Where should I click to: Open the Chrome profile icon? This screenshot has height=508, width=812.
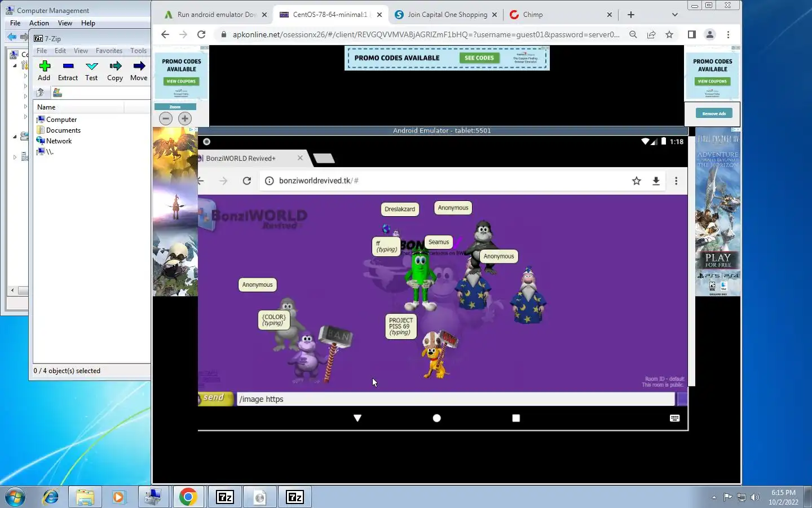[710, 34]
